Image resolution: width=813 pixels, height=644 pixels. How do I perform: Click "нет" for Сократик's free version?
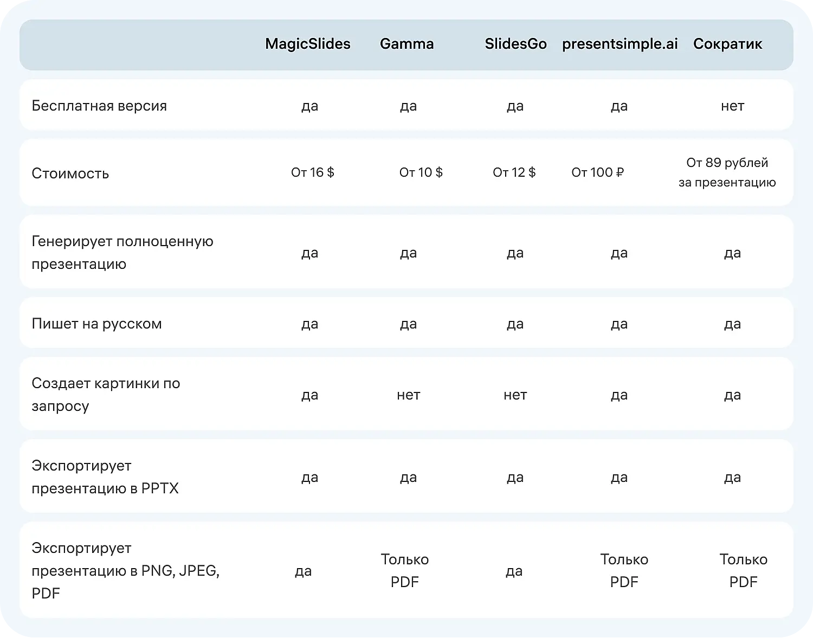coord(732,106)
